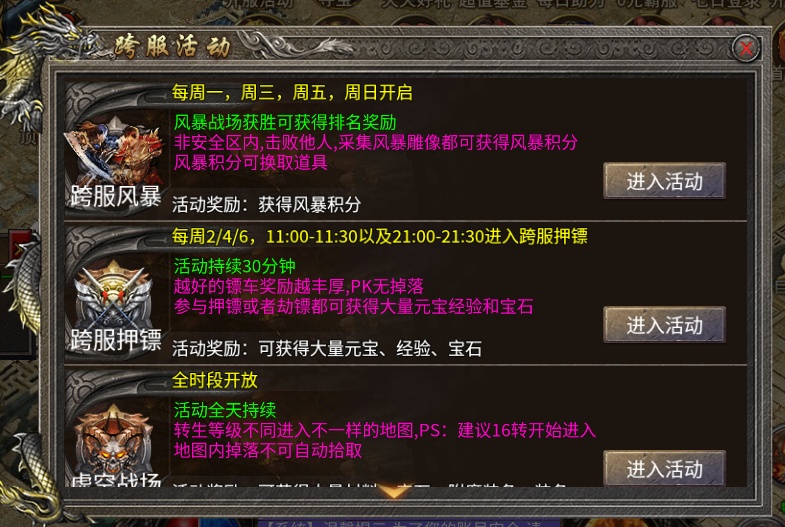
Task: Open the 每日助力 icon at top
Action: tap(571, 5)
